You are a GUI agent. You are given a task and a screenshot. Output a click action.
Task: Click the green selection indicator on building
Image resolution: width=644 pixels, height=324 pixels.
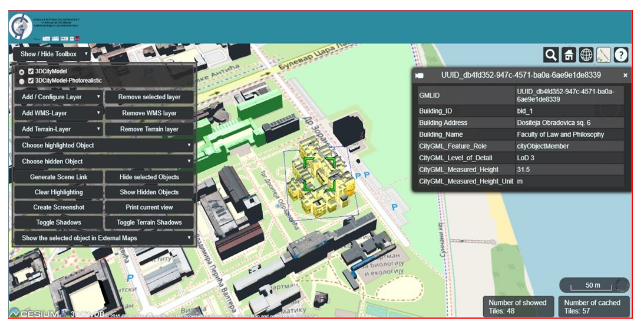coord(319,174)
